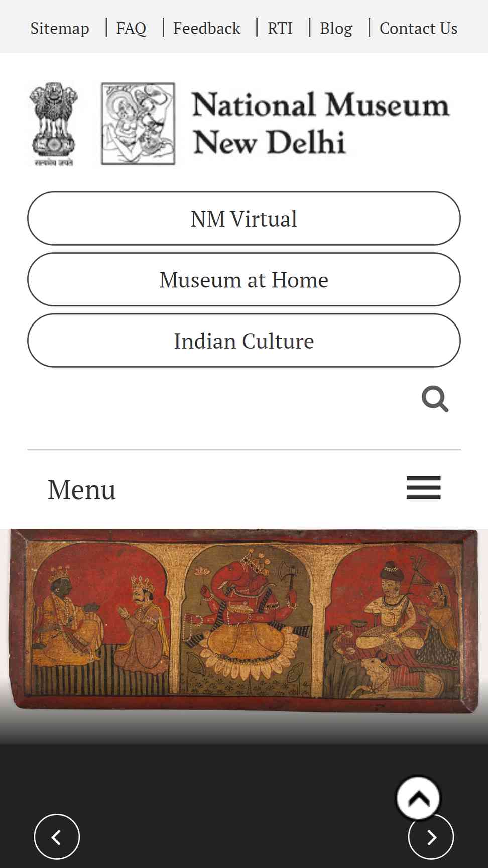Click the search magnifier icon
The width and height of the screenshot is (488, 868).
point(435,399)
